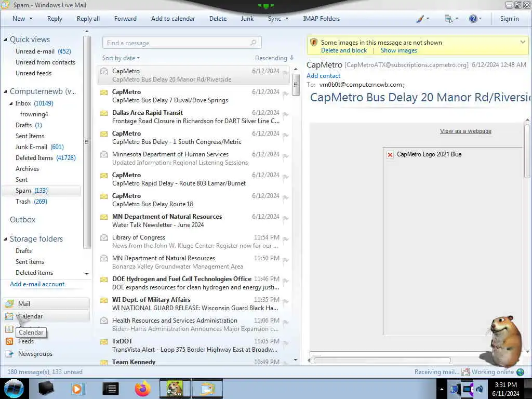Select the Junk E-mail folder

(x=39, y=147)
